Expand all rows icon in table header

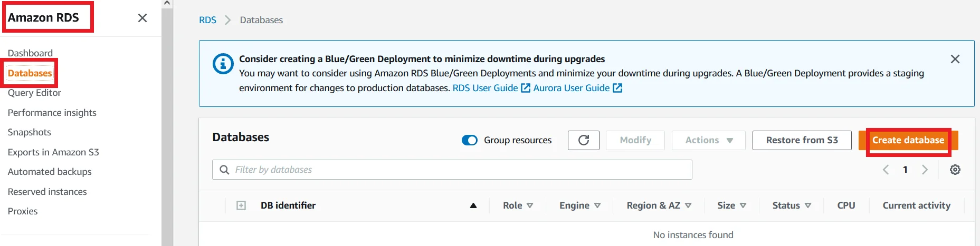point(241,205)
